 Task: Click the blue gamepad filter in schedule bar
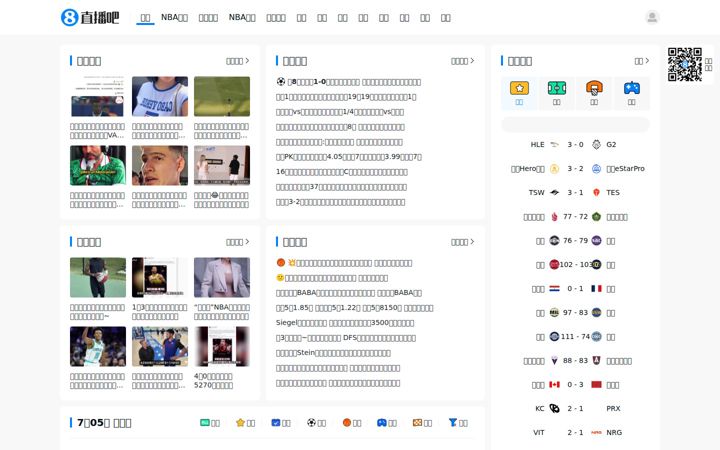(x=382, y=422)
